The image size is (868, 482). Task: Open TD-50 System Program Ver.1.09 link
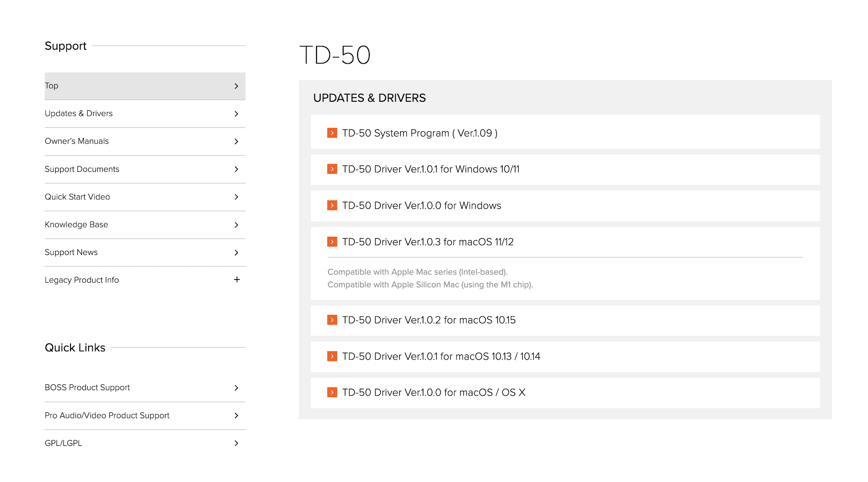[420, 133]
